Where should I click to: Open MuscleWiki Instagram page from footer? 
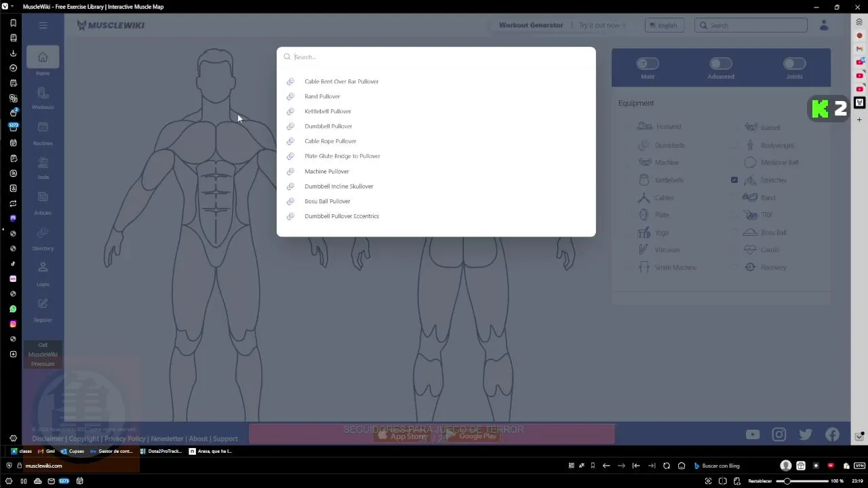coord(779,434)
